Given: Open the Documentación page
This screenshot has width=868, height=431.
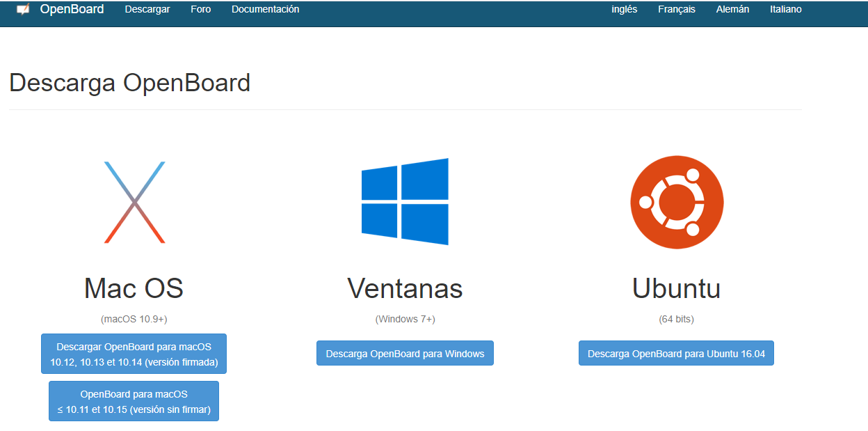Looking at the screenshot, I should [266, 10].
